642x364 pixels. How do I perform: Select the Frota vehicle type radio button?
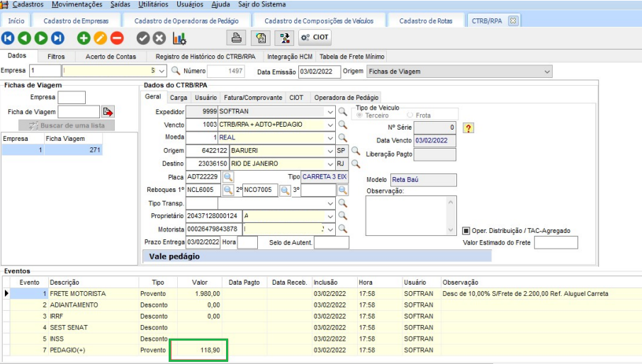tap(410, 115)
